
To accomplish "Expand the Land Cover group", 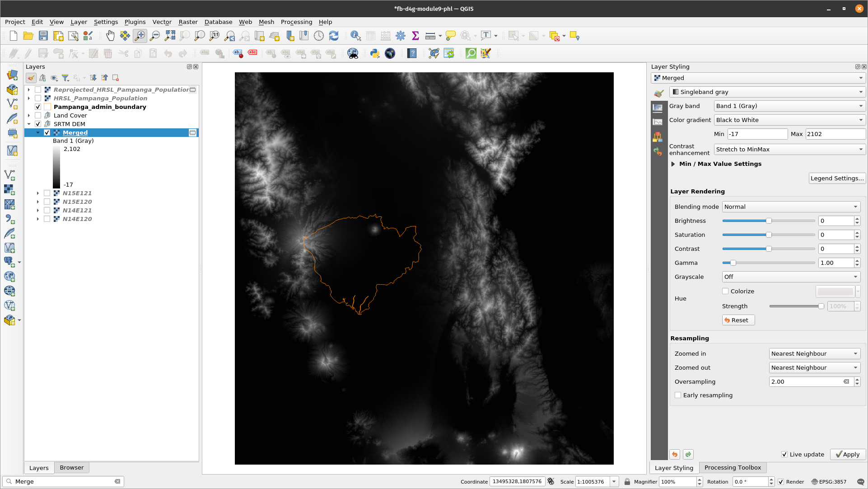I will pos(29,115).
